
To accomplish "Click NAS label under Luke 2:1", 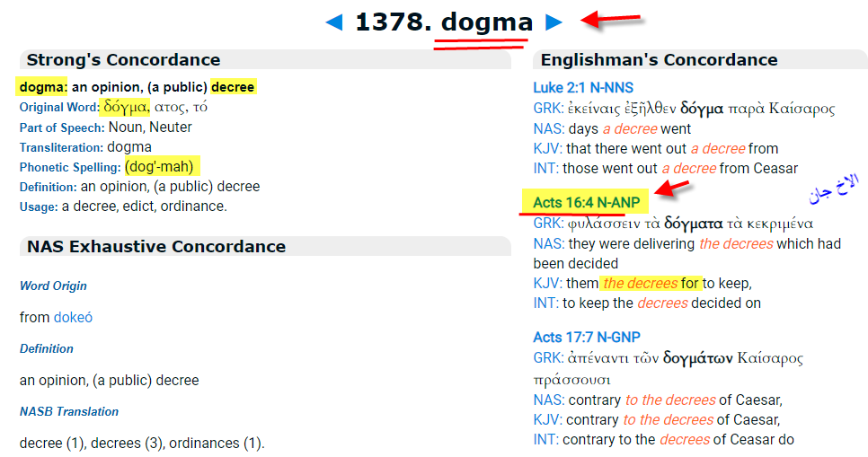I will pyautogui.click(x=547, y=128).
